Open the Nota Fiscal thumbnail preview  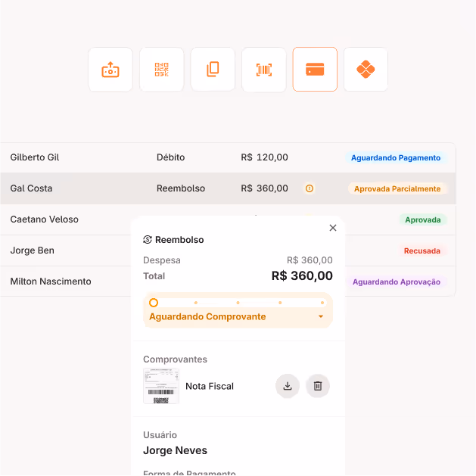[161, 386]
